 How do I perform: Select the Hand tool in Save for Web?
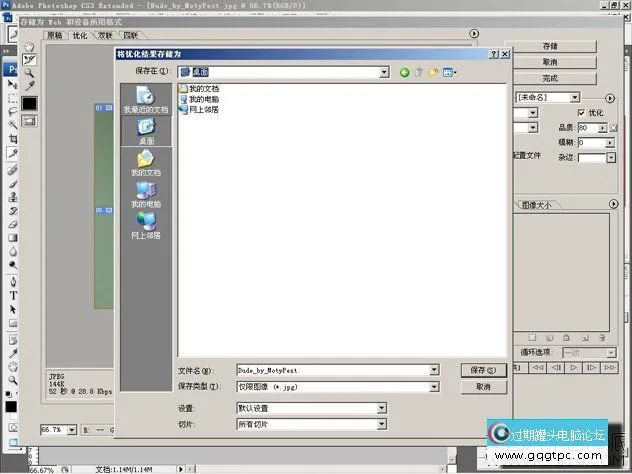29,47
